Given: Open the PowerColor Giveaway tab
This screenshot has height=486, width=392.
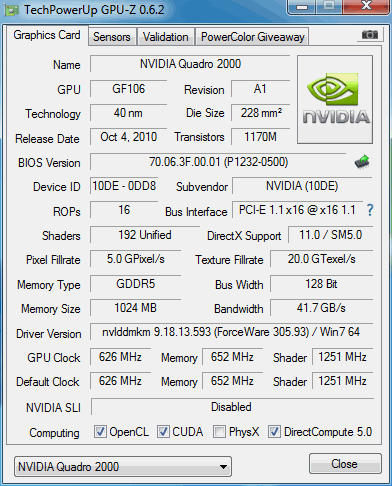Looking at the screenshot, I should (x=253, y=37).
